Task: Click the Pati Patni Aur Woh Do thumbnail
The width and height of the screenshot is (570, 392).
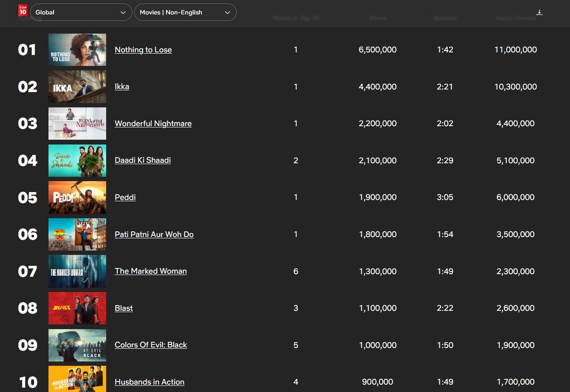Action: [x=77, y=234]
